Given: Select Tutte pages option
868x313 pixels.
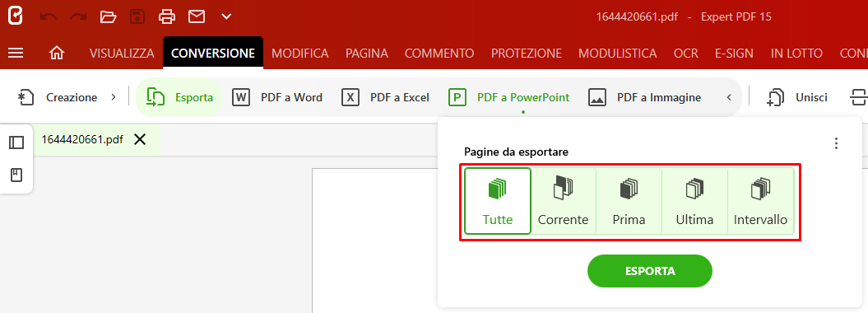Looking at the screenshot, I should tap(498, 201).
